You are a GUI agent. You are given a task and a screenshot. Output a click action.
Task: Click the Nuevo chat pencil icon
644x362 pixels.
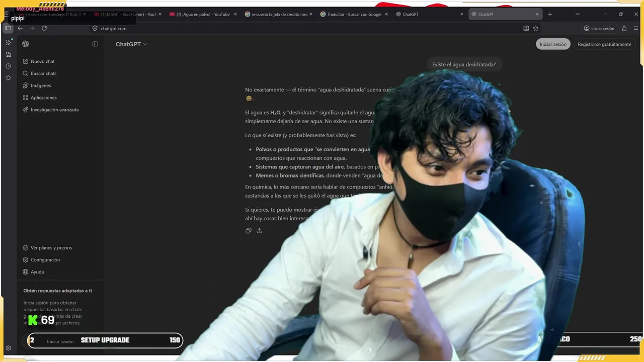[x=25, y=61]
